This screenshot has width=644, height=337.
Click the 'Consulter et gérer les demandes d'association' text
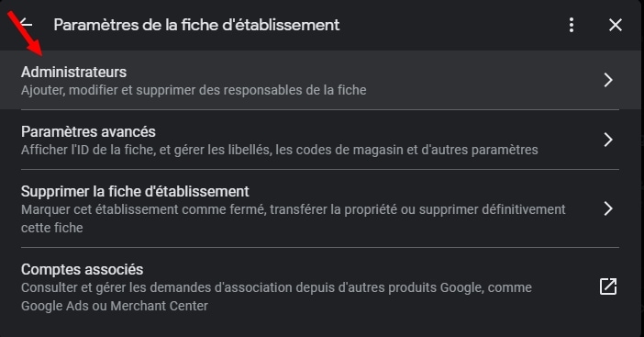pyautogui.click(x=276, y=287)
